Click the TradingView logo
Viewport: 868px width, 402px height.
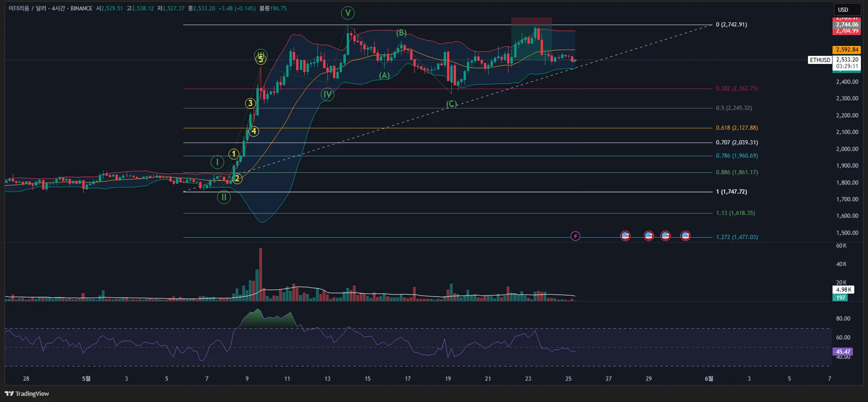(27, 393)
